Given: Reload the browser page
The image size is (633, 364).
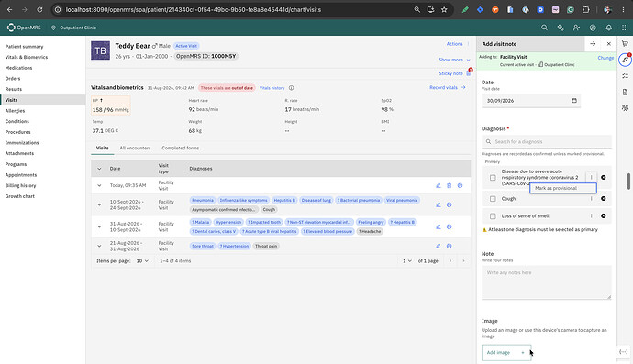Looking at the screenshot, I should pyautogui.click(x=39, y=10).
